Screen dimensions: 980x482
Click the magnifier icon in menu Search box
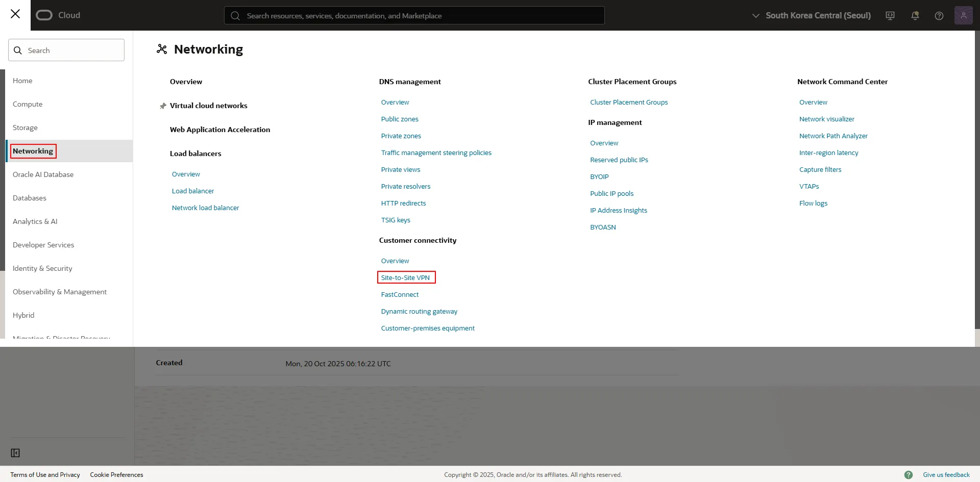[18, 50]
